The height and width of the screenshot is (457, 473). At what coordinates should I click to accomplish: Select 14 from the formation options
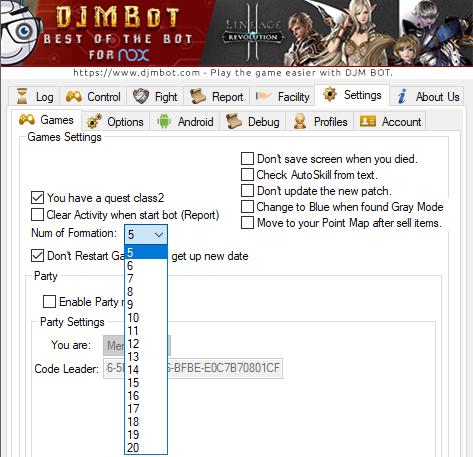146,370
